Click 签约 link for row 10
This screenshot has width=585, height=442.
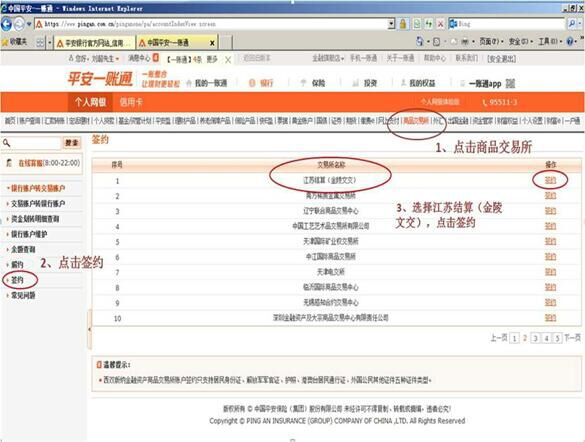coord(550,318)
